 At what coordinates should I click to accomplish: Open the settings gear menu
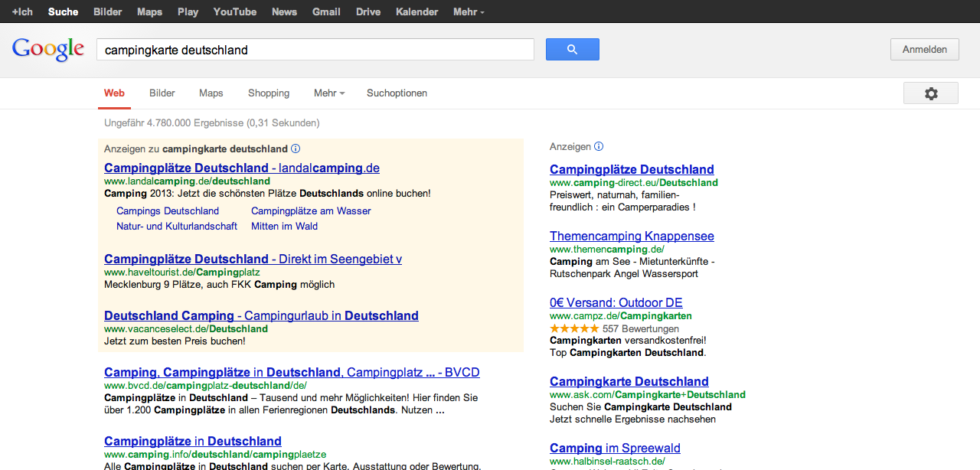930,93
